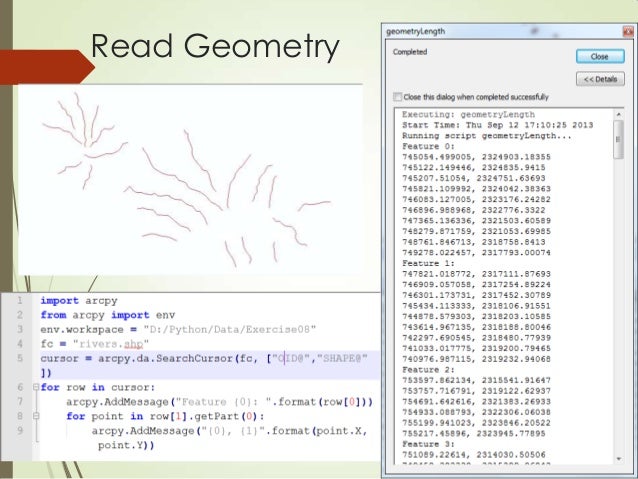
Task: Toggle 'Close this dialog when completed successfully' checkbox
Action: click(x=398, y=97)
